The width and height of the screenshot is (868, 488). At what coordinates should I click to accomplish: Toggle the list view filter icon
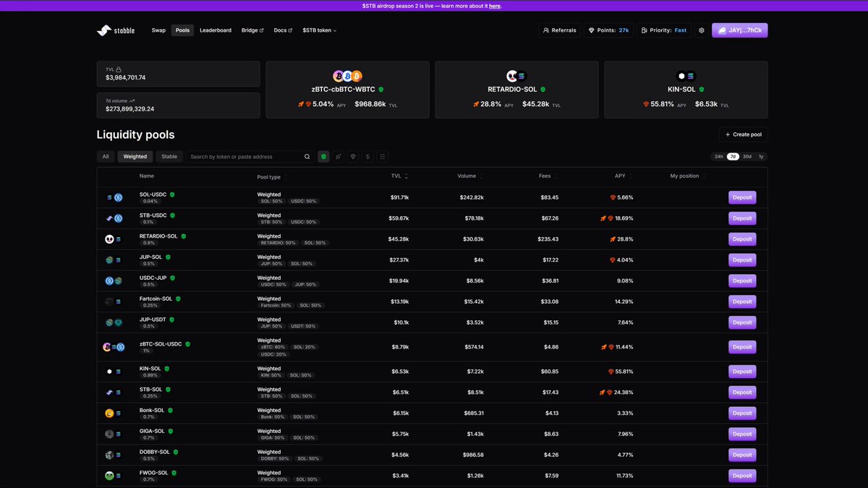point(383,156)
